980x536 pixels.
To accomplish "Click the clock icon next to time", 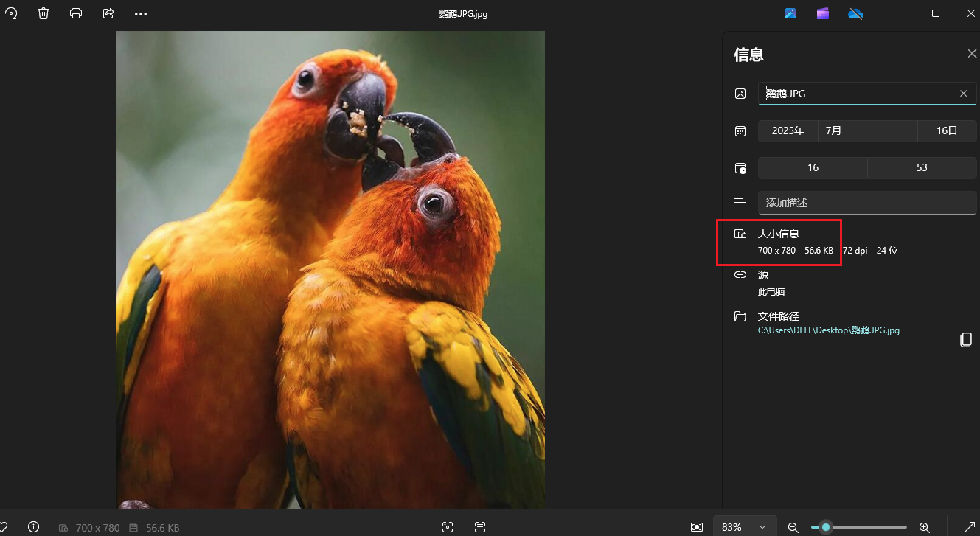I will click(740, 168).
